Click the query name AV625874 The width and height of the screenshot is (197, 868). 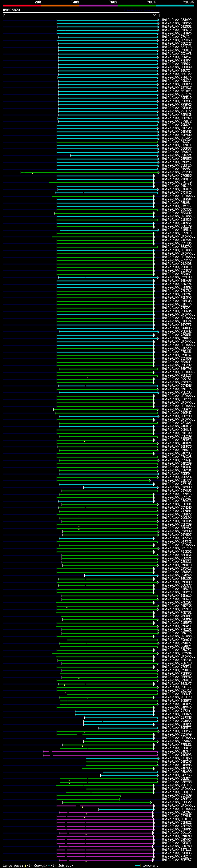click(11, 10)
